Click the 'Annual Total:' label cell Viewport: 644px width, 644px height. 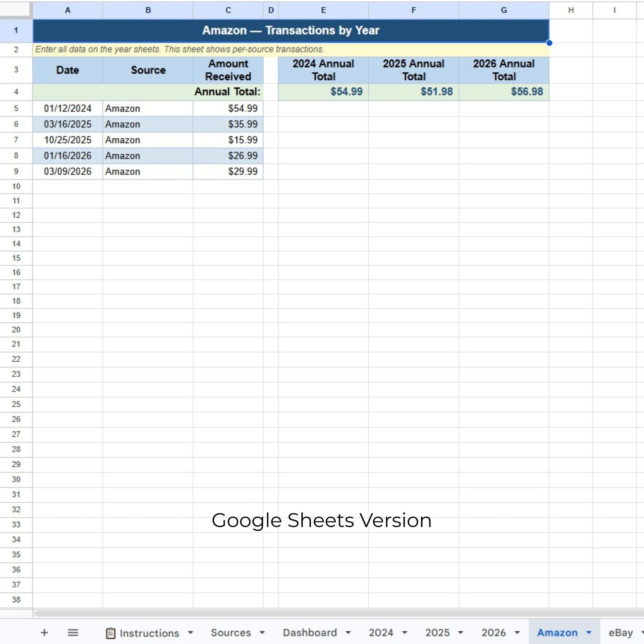click(x=148, y=92)
